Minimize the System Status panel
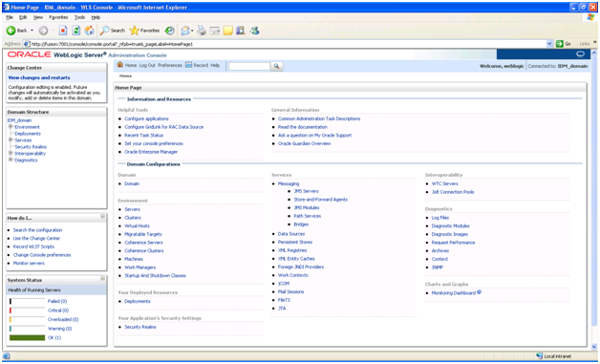 click(x=102, y=279)
